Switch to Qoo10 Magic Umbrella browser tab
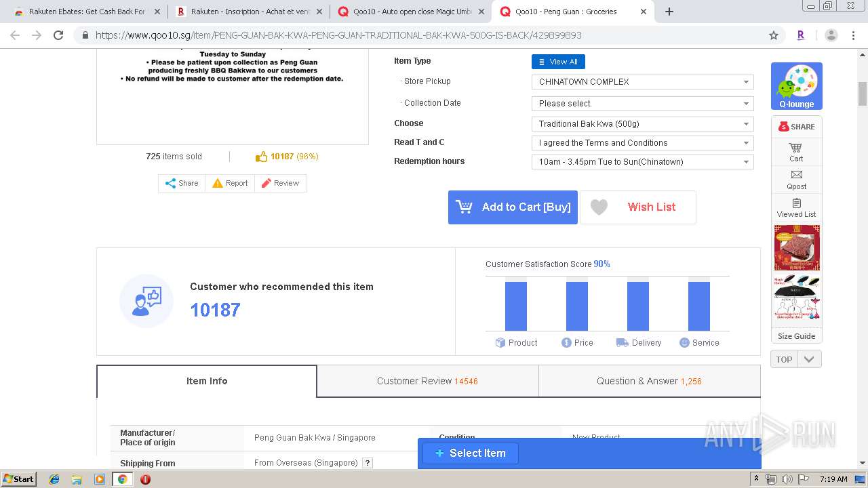This screenshot has width=868, height=488. click(x=412, y=12)
